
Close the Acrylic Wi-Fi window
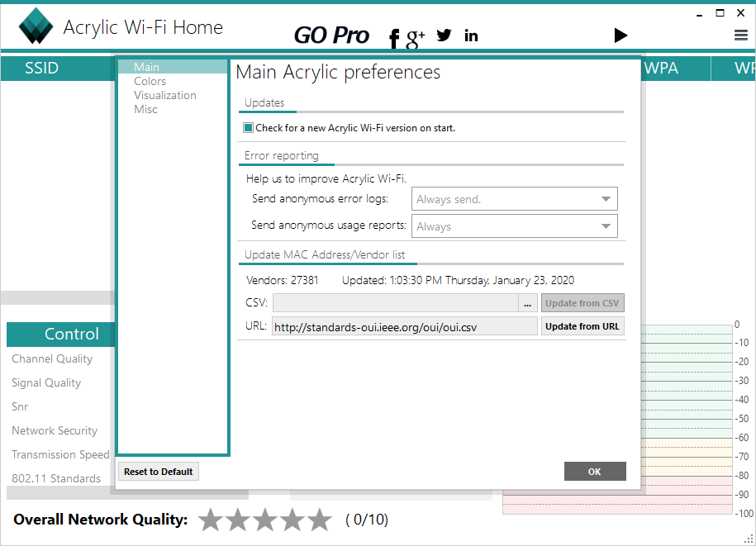pos(741,13)
